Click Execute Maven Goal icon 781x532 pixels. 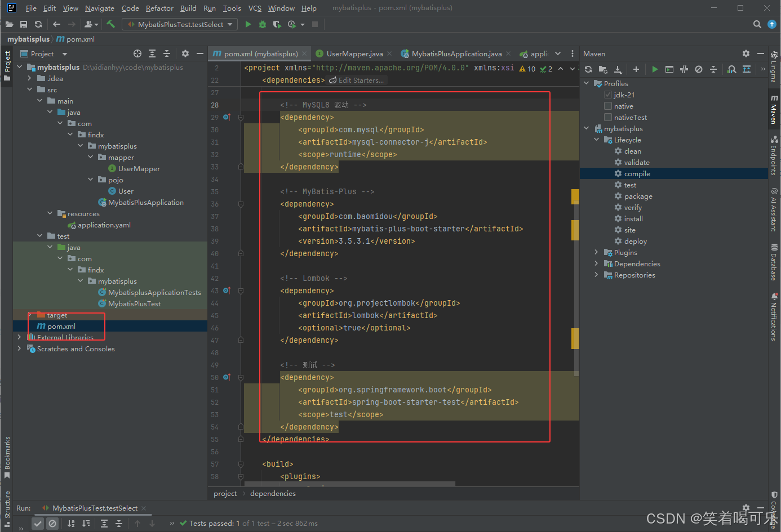(x=669, y=69)
